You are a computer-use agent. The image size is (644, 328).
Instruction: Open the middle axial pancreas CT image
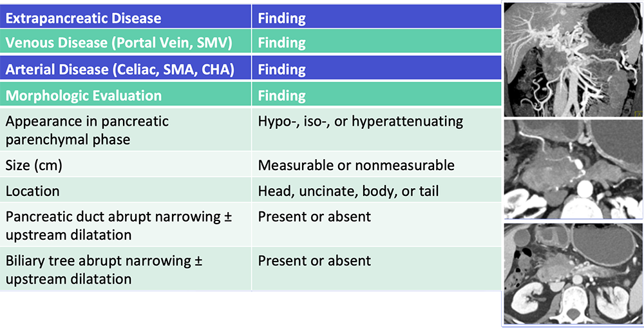(x=573, y=169)
